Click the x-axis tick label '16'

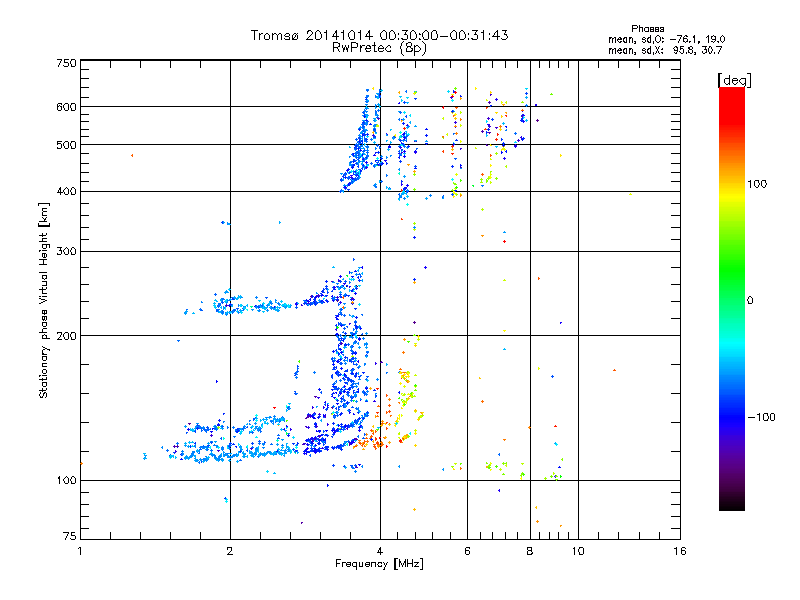coord(680,551)
